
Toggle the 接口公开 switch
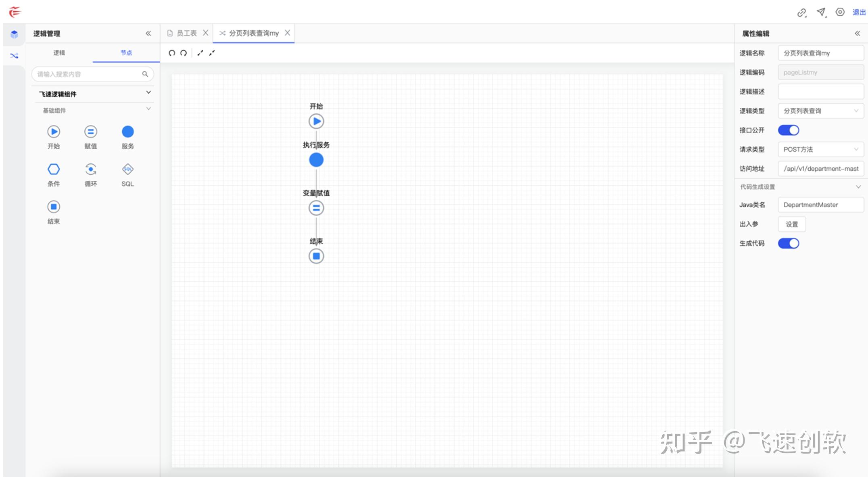[788, 130]
